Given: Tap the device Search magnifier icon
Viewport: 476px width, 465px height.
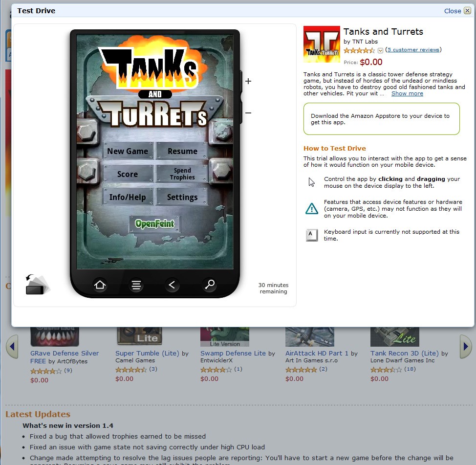Looking at the screenshot, I should point(210,285).
